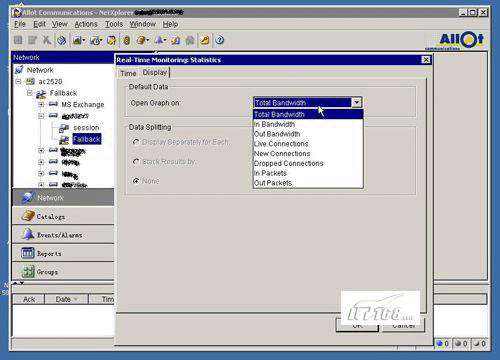The height and width of the screenshot is (360, 500).
Task: Choose Out Packets from the list
Action: click(x=308, y=183)
